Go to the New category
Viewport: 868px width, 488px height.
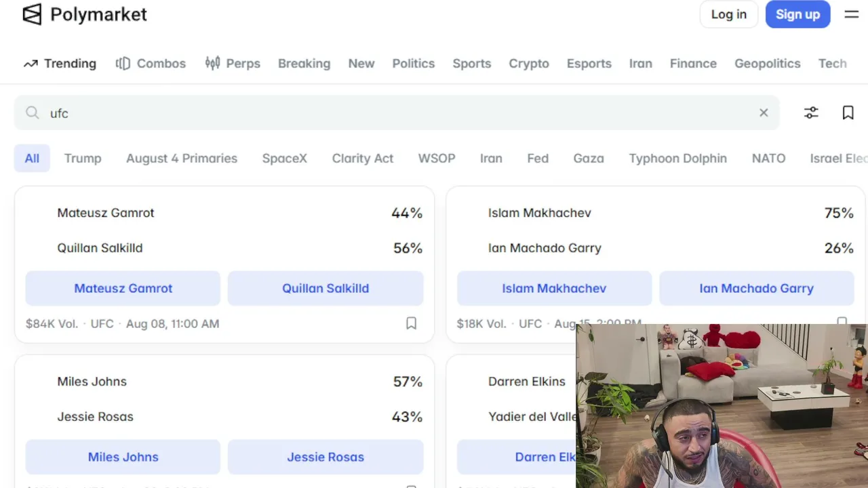pos(361,64)
